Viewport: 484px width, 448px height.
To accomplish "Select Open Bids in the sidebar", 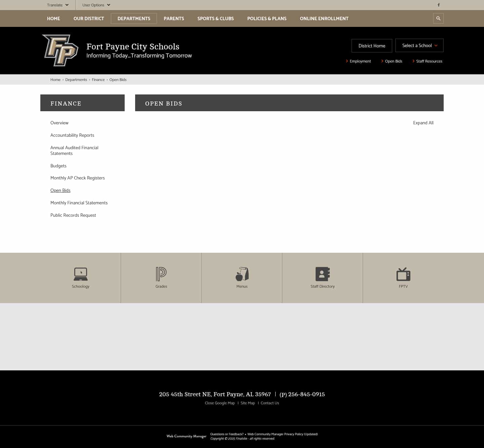I will pos(61,191).
